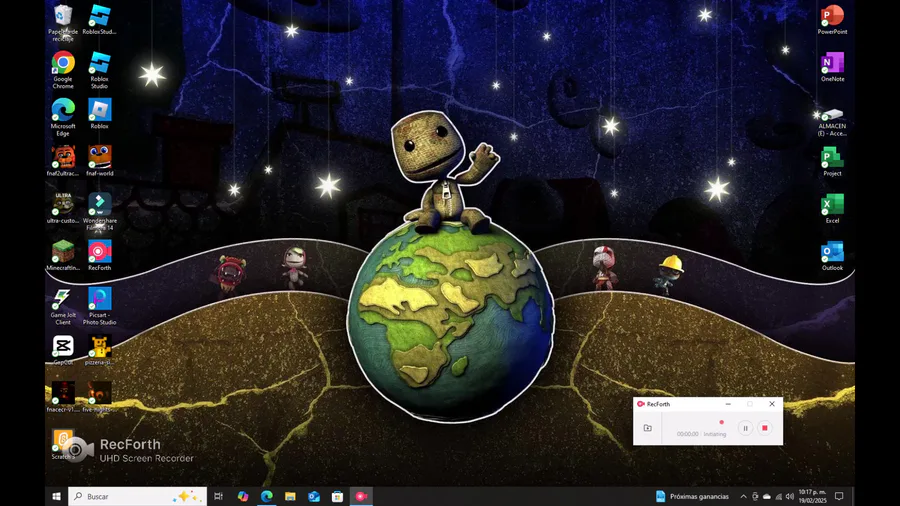Launch CapCut from the desktop
The width and height of the screenshot is (900, 506).
63,350
